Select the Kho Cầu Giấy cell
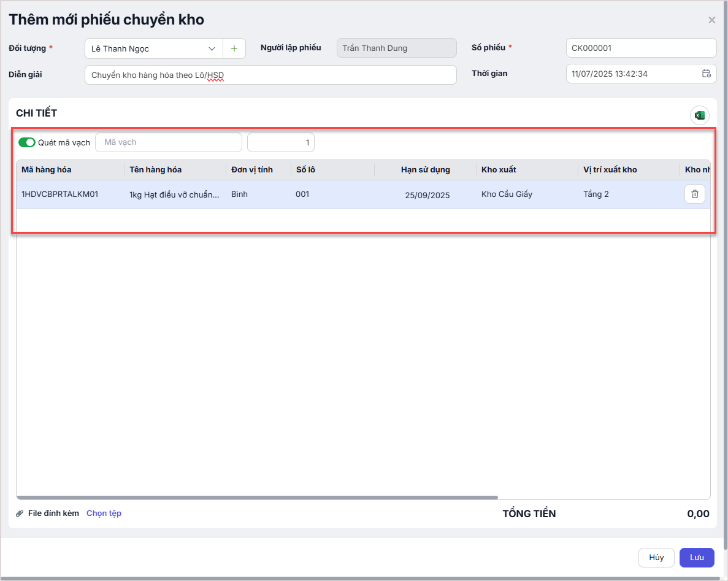Screen dimensions: 728x581 click(x=507, y=194)
